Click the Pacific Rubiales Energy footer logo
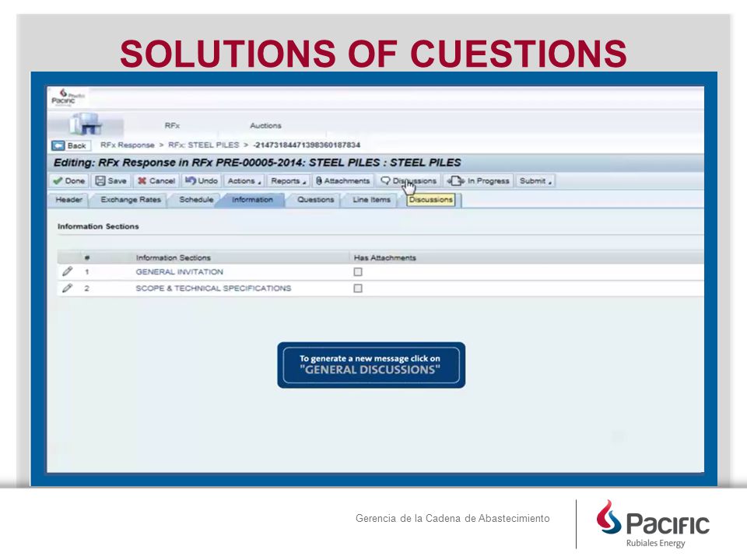The height and width of the screenshot is (560, 747). 653,523
